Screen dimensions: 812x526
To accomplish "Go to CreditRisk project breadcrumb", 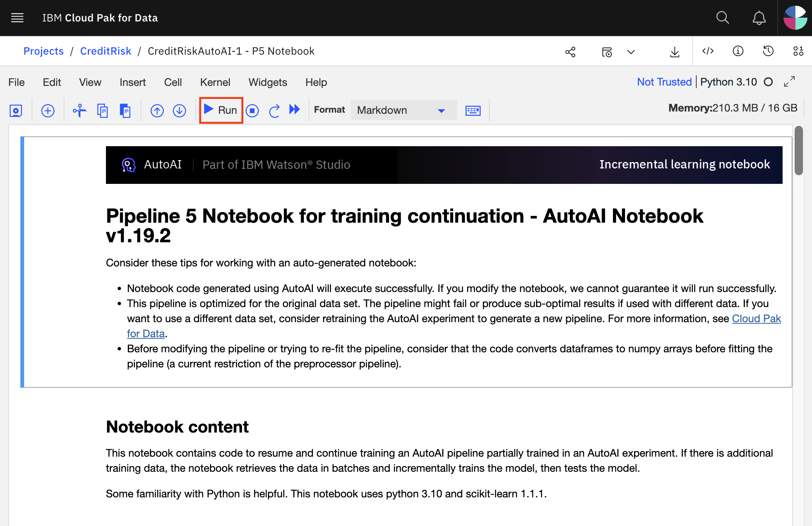I will 106,51.
